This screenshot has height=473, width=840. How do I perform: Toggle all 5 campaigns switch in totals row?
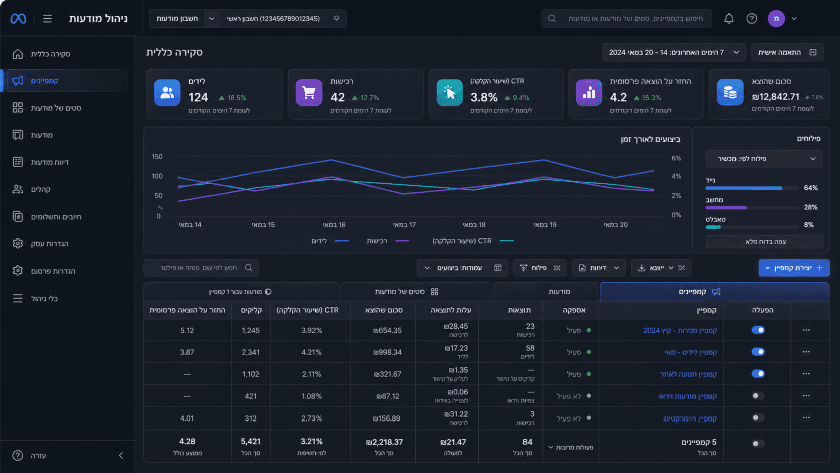tap(758, 444)
